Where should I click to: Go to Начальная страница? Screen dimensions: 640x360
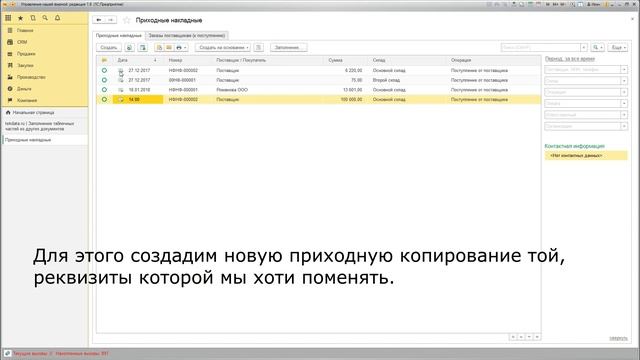coord(33,112)
